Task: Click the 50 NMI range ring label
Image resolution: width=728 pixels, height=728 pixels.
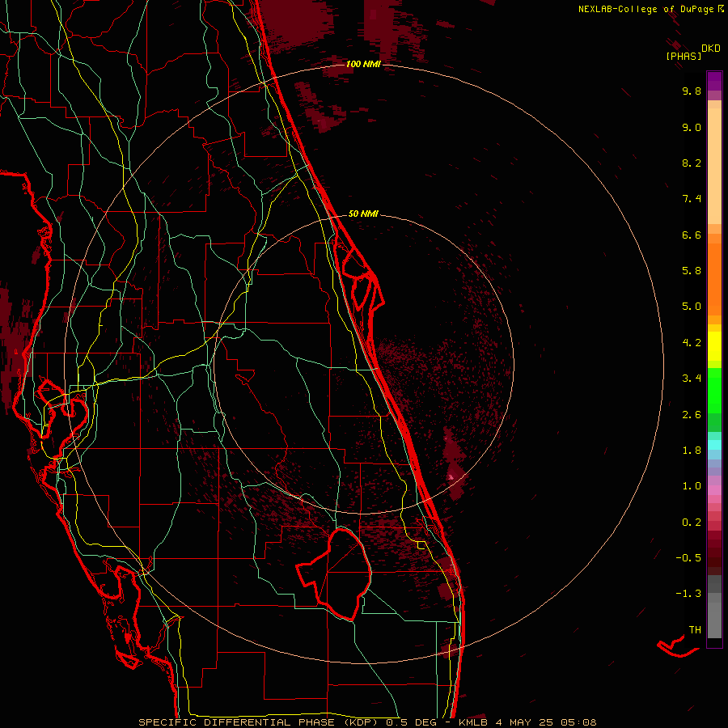Action: pyautogui.click(x=363, y=214)
